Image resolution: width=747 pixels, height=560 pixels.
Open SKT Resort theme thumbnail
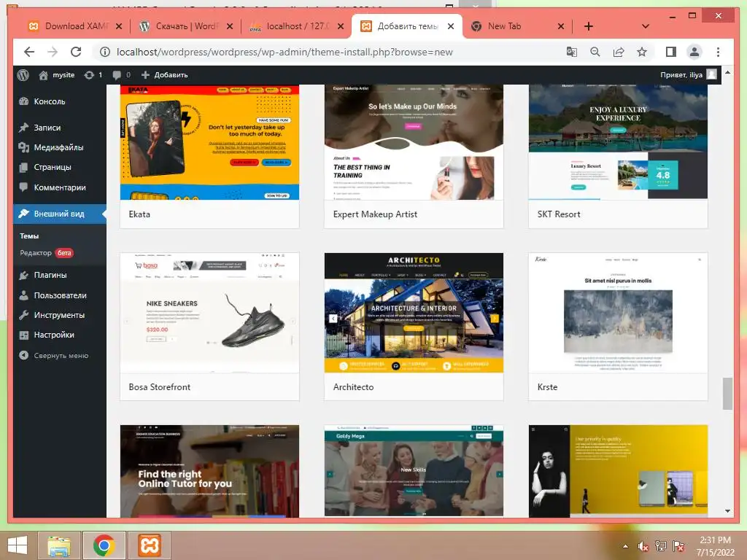pos(618,142)
